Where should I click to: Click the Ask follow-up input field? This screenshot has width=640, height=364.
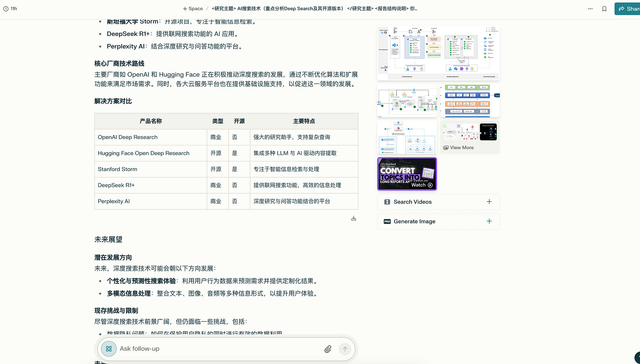tap(220, 349)
